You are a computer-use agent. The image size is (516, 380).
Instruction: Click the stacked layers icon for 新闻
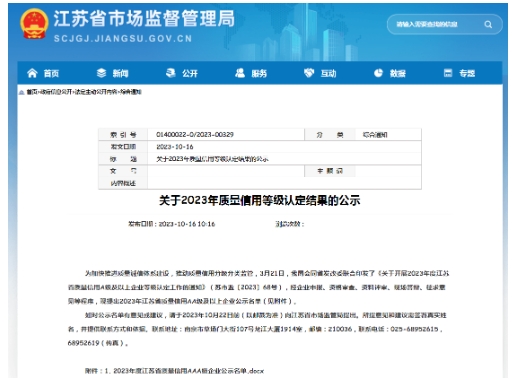(x=101, y=73)
